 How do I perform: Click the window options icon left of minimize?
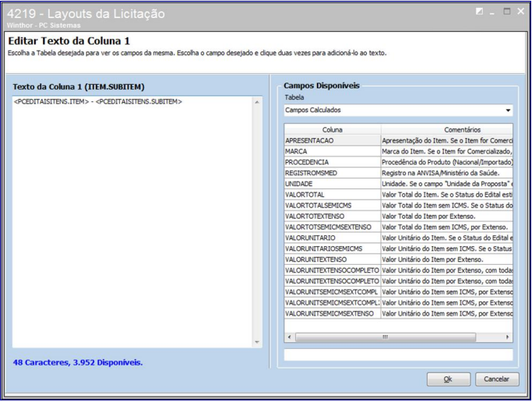pos(479,12)
